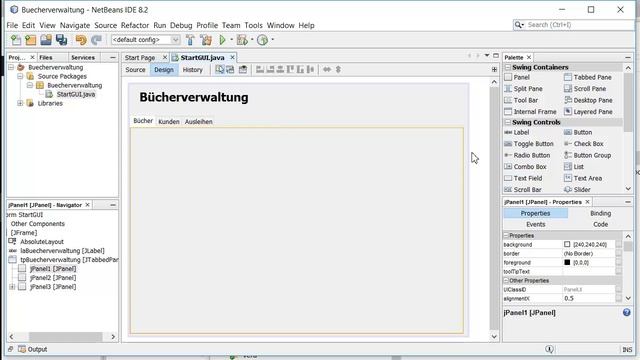Click the black foreground color swatch
Screen dimensions: 640x360
[x=567, y=262]
